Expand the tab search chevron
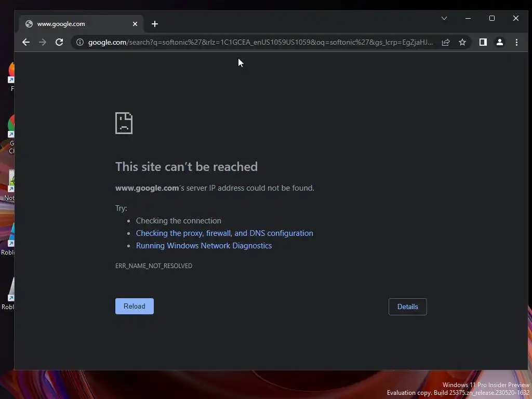Image resolution: width=532 pixels, height=399 pixels. point(444,18)
